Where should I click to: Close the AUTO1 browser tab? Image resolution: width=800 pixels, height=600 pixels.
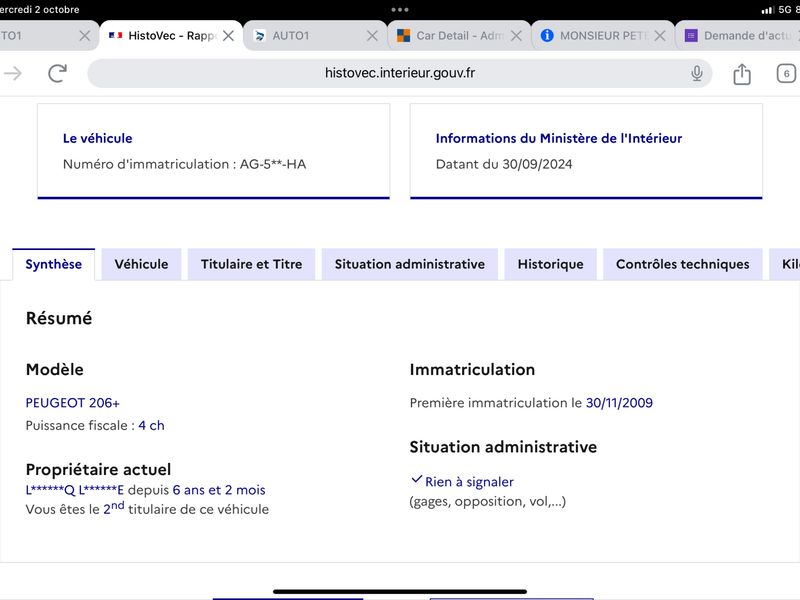tap(372, 36)
